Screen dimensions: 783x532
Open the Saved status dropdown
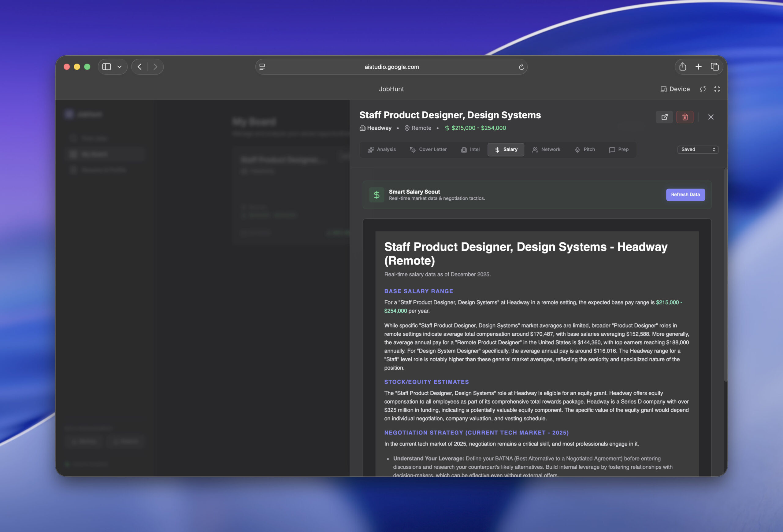click(x=698, y=150)
